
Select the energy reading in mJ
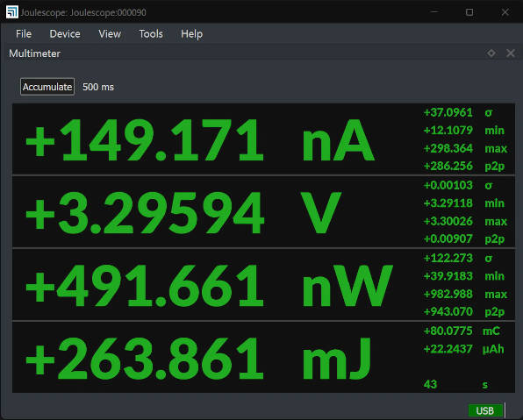[199, 359]
